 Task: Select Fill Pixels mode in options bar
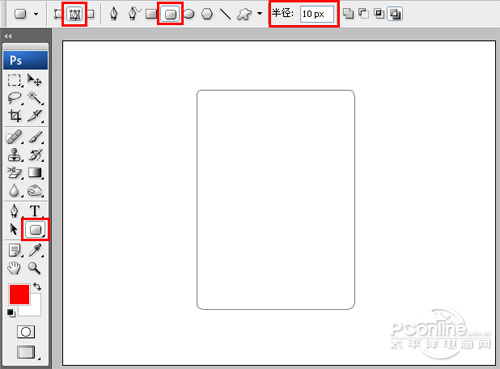[x=90, y=14]
